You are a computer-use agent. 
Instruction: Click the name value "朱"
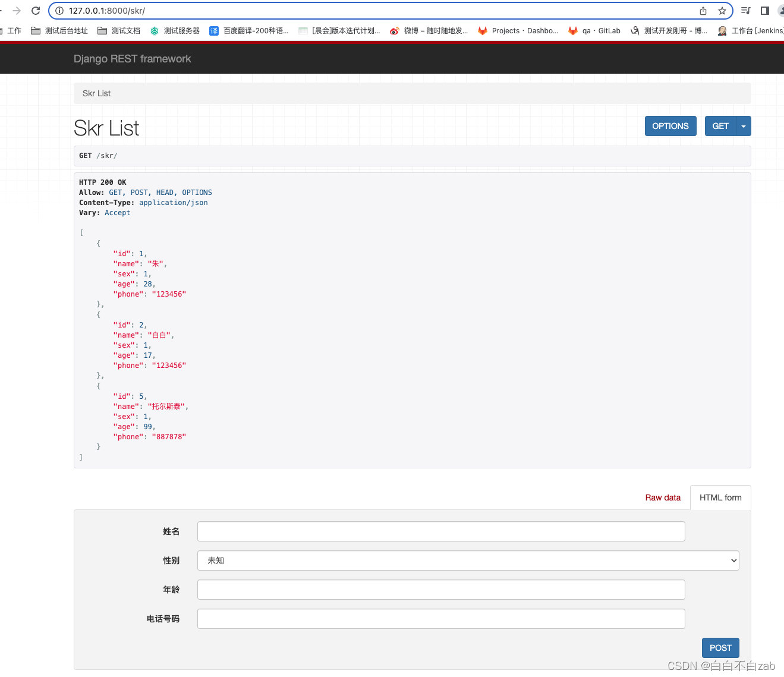(156, 264)
